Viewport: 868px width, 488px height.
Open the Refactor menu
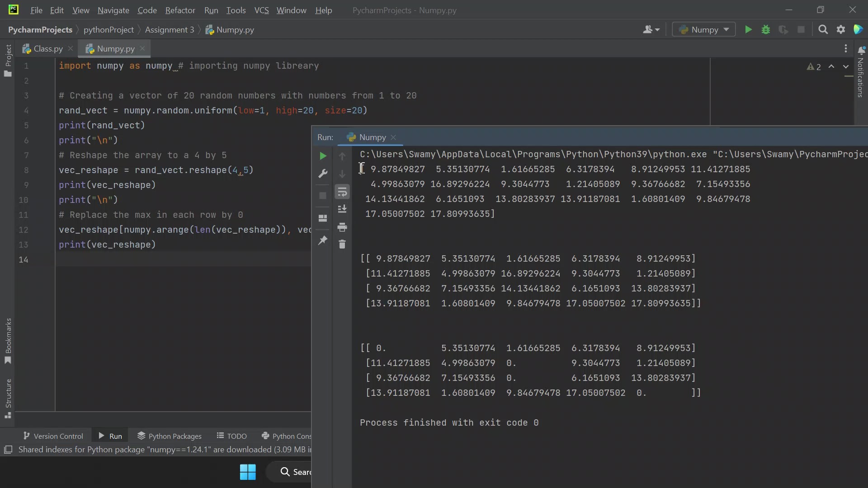coord(180,10)
